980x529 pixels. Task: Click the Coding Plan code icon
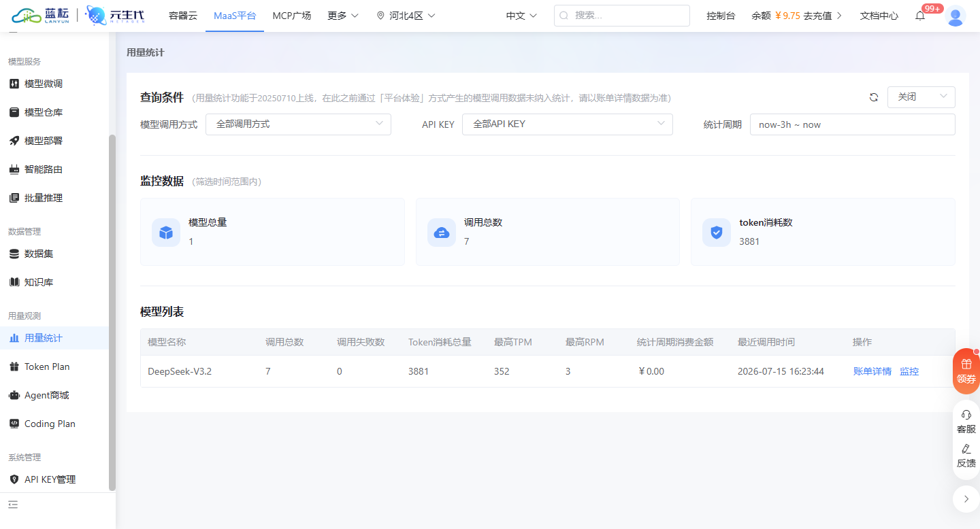[x=14, y=424]
